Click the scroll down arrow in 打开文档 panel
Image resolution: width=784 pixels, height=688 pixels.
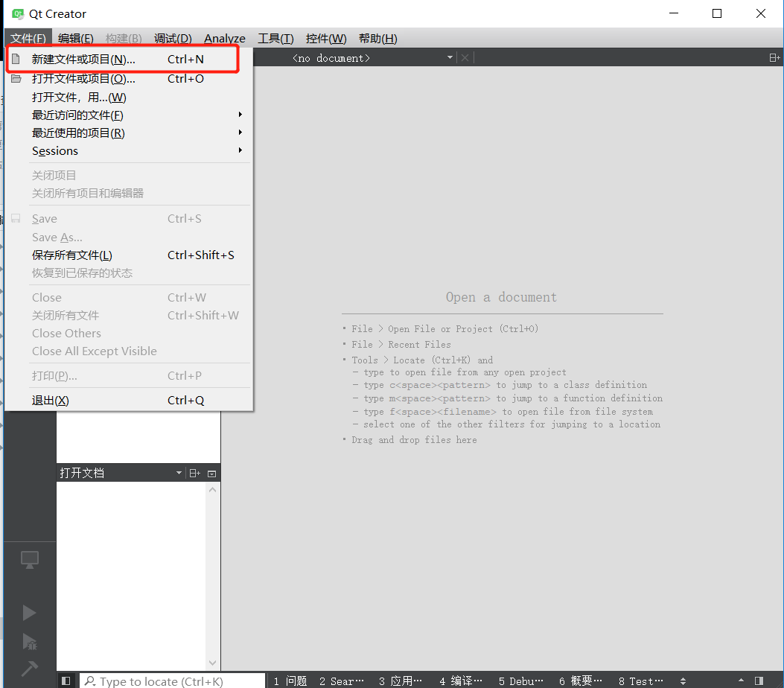(212, 663)
